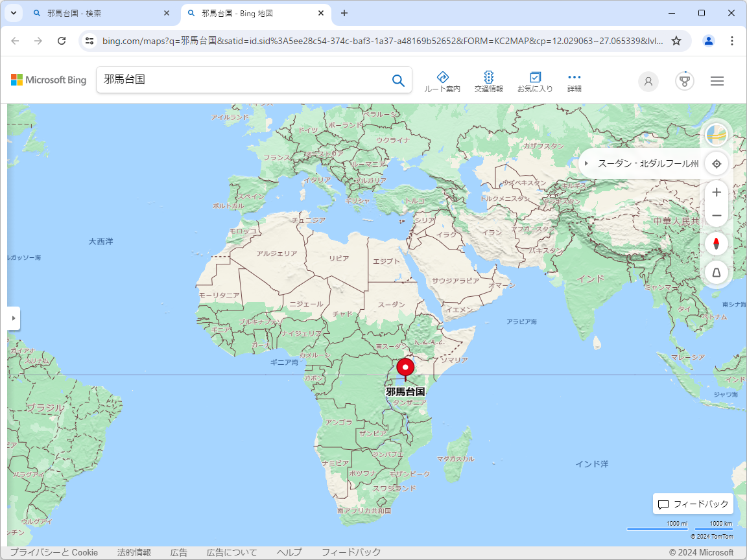Open お気に入り favorites

(535, 82)
